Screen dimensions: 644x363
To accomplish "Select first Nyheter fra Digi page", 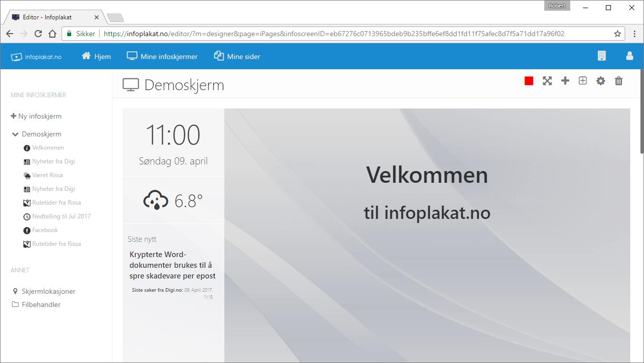I will 53,161.
